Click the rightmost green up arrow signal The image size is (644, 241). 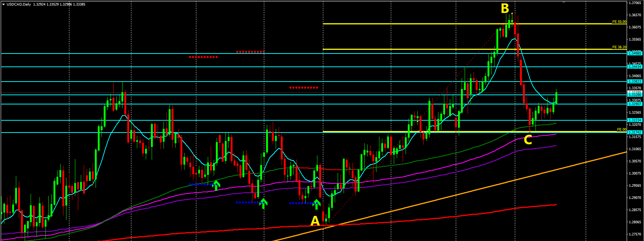pyautogui.click(x=316, y=203)
